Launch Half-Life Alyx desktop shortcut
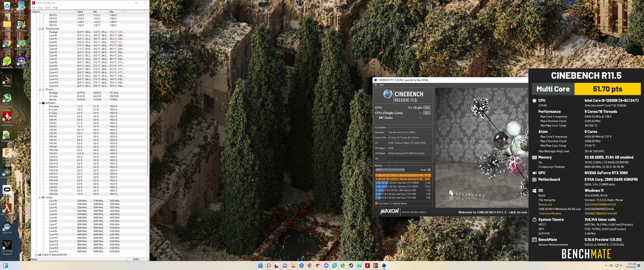The width and height of the screenshot is (644, 270). pyautogui.click(x=7, y=209)
